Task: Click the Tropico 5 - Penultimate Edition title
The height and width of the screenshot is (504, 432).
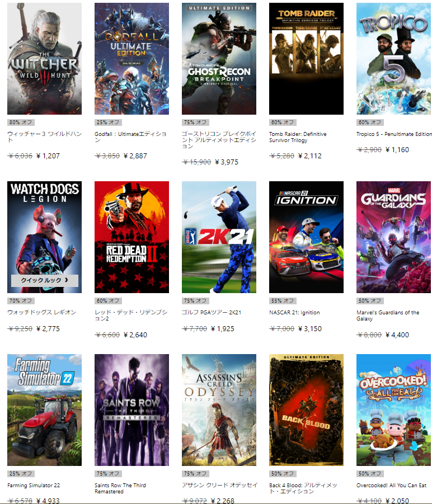Action: pyautogui.click(x=394, y=134)
